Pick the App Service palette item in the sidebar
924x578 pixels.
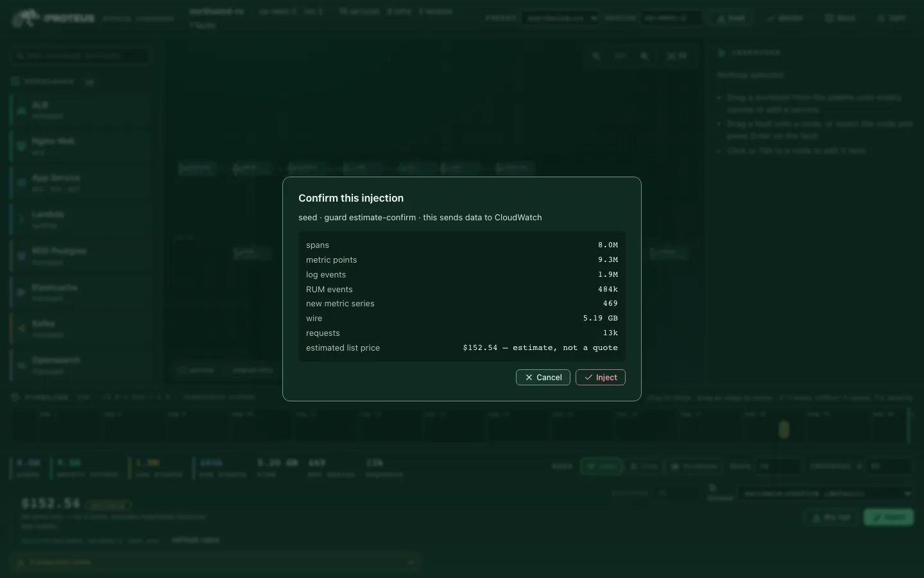click(80, 183)
